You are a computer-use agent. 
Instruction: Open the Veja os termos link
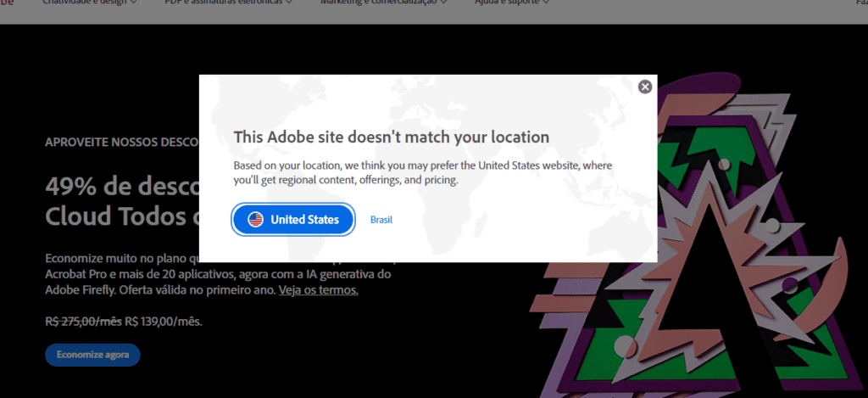(x=319, y=290)
